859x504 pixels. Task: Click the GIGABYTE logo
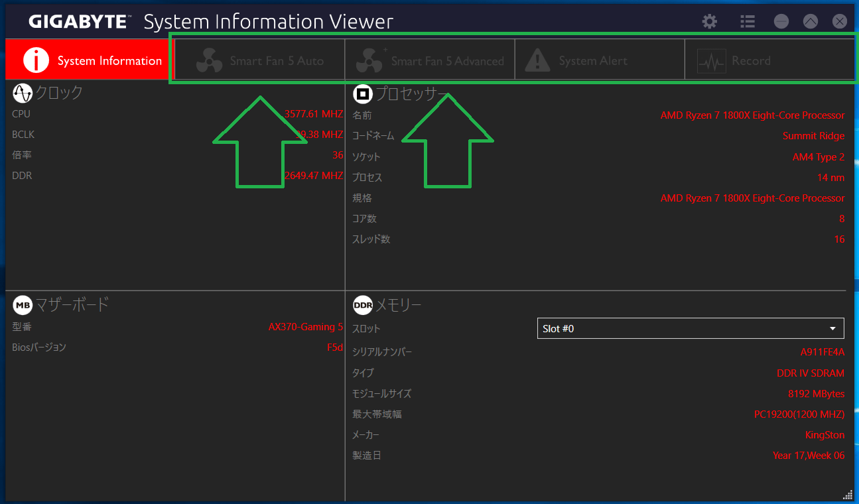point(78,22)
